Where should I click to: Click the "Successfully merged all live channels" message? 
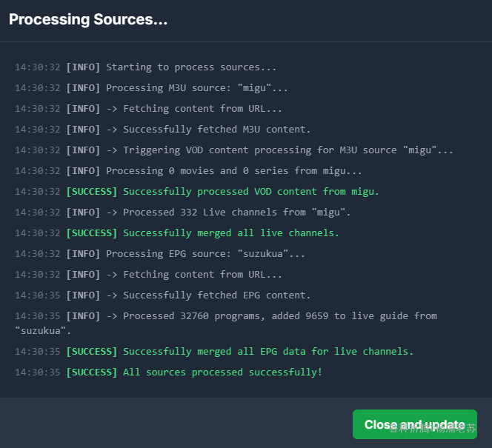[x=230, y=233]
